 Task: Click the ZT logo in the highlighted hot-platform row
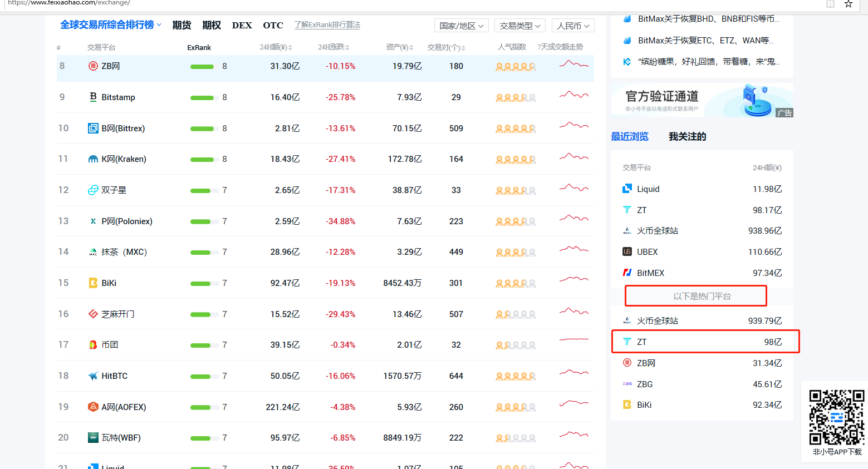pos(627,342)
